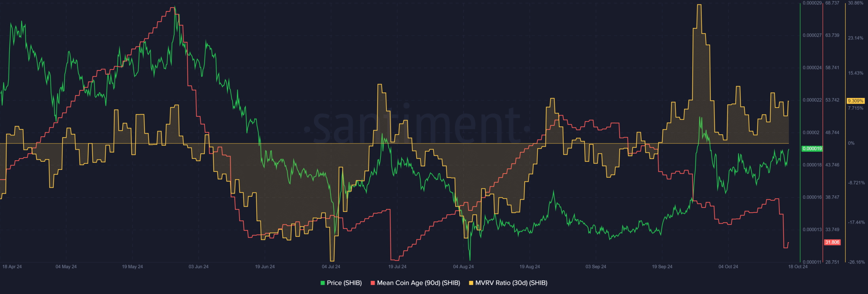
Task: Select the 19 Jun 24 date label
Action: click(265, 267)
